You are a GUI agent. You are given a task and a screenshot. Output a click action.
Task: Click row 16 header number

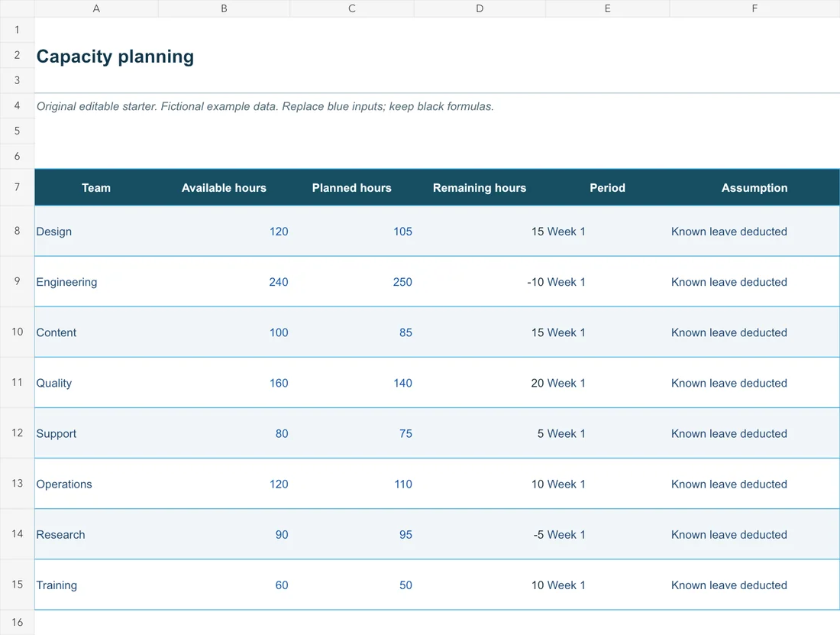17,622
